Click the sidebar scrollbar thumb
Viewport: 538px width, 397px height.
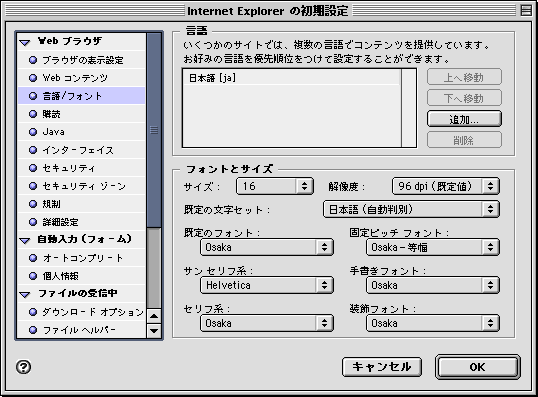coord(154,130)
